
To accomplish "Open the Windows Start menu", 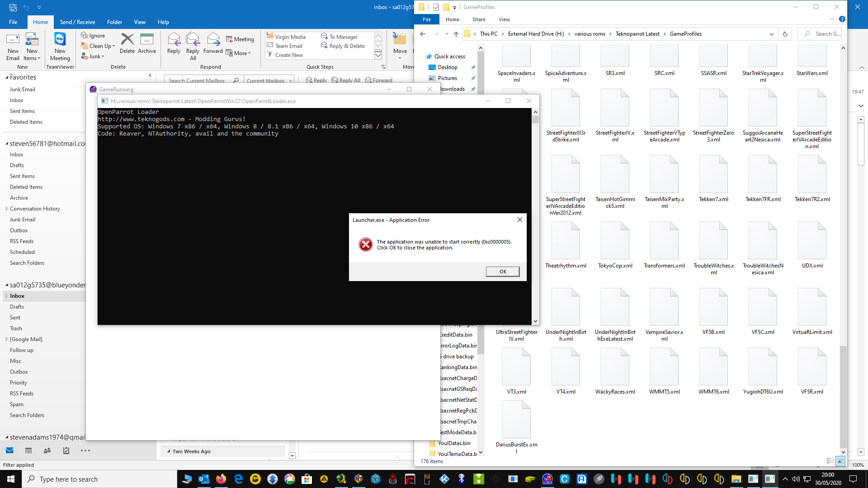I will point(11,479).
